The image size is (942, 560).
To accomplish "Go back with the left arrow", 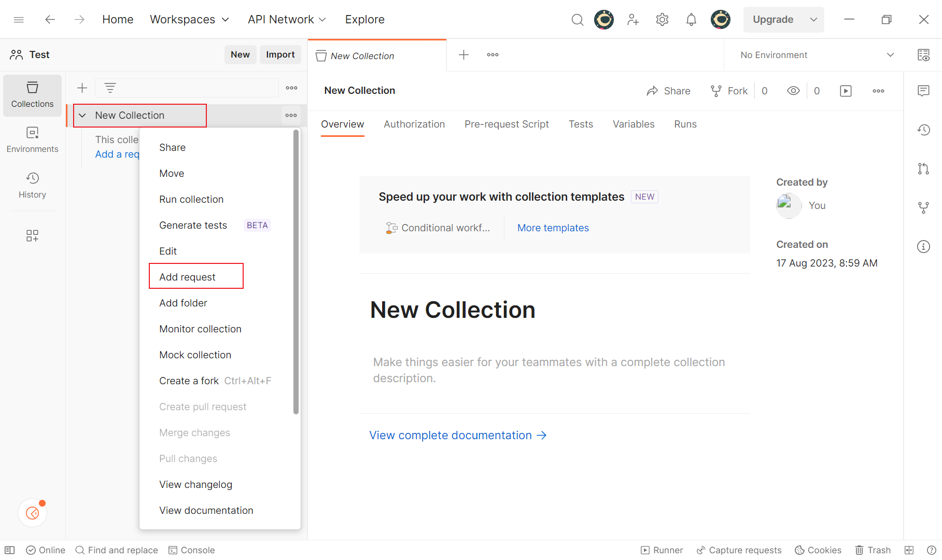I will pos(50,20).
